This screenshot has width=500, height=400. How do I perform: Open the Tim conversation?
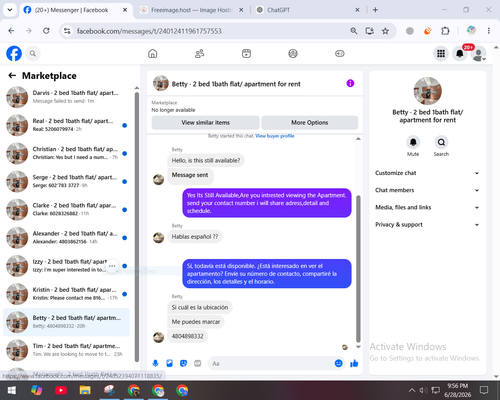(x=67, y=350)
